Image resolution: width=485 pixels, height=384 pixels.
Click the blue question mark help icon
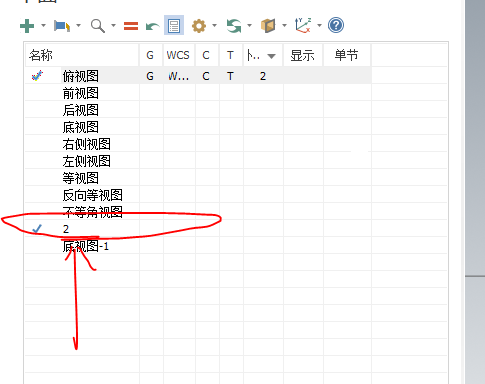[x=336, y=25]
